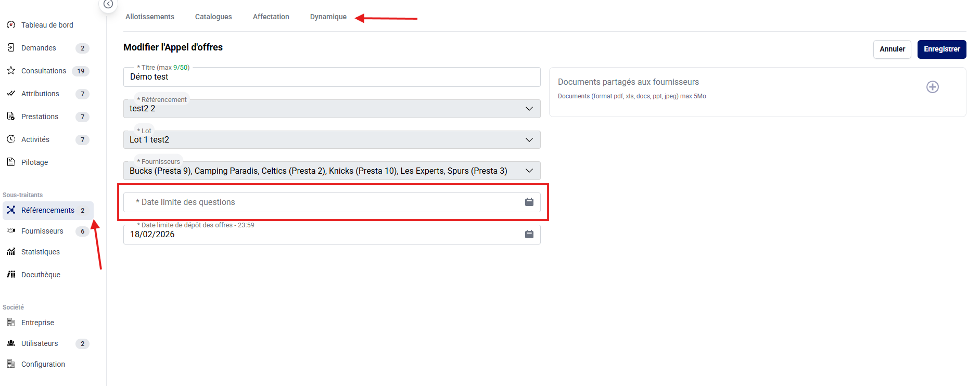This screenshot has width=980, height=386.
Task: Click the Docuthèque icon
Action: 11,274
